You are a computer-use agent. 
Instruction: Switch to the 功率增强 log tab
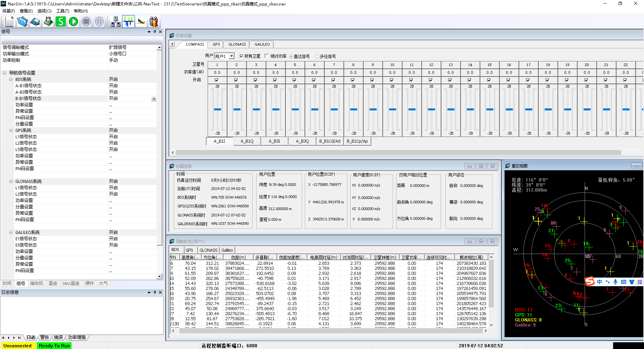coord(77,337)
